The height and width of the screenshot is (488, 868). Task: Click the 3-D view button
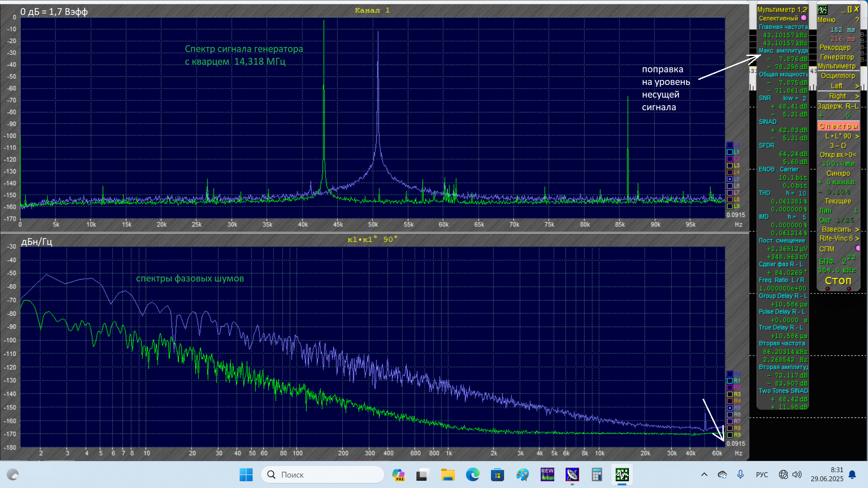pyautogui.click(x=838, y=145)
